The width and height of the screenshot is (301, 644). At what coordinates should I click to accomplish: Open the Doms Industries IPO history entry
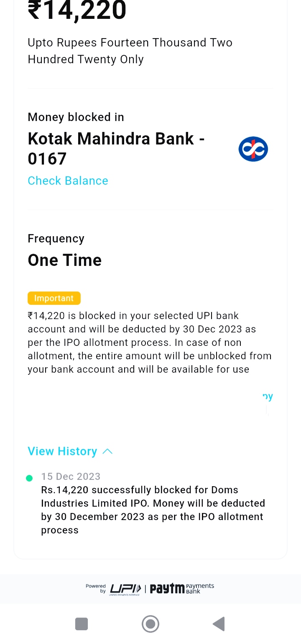153,510
